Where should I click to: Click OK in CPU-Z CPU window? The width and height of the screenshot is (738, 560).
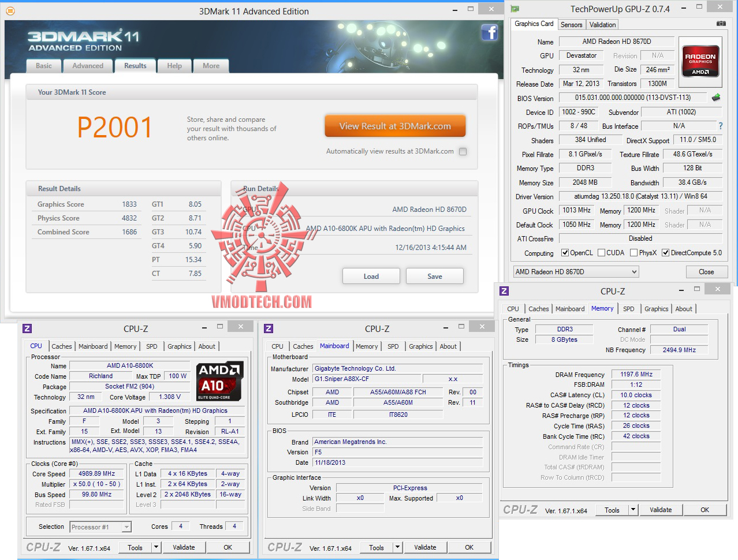[x=228, y=547]
